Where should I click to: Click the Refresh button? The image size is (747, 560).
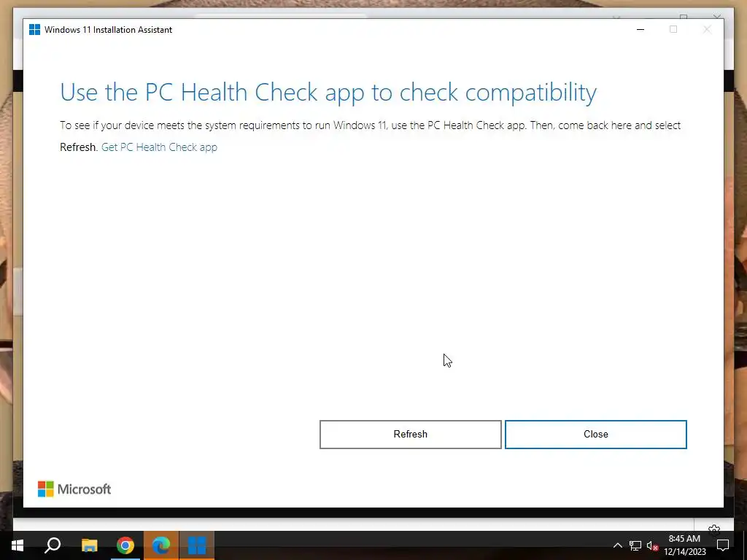point(410,435)
